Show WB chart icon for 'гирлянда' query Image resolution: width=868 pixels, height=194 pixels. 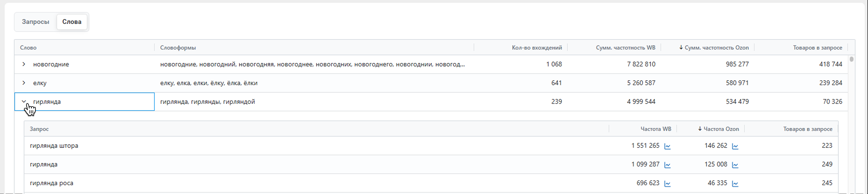(667, 165)
